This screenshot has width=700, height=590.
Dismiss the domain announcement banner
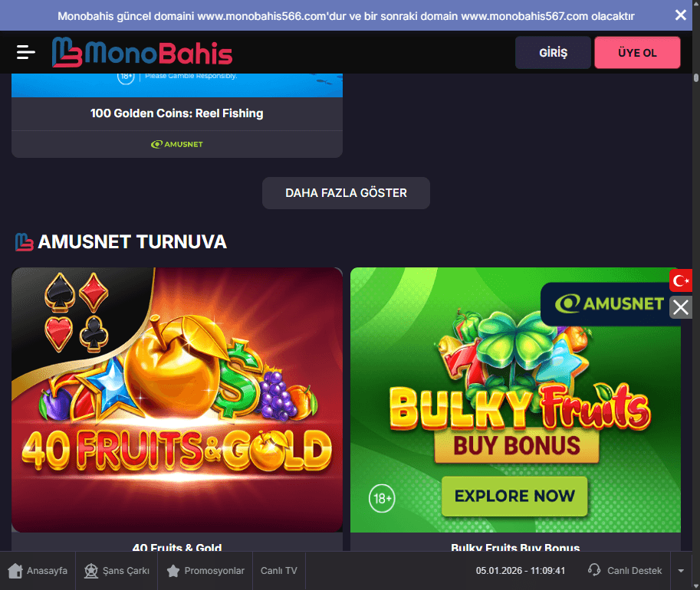pyautogui.click(x=680, y=15)
